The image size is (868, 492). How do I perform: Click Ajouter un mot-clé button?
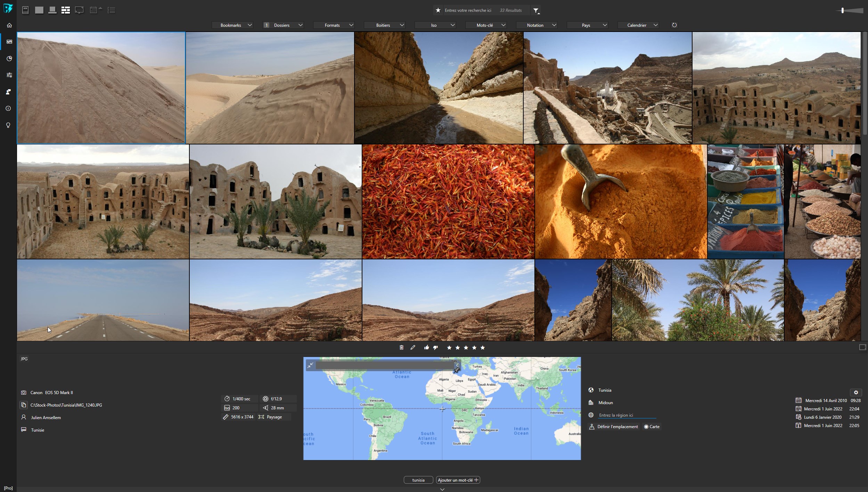[x=458, y=480]
